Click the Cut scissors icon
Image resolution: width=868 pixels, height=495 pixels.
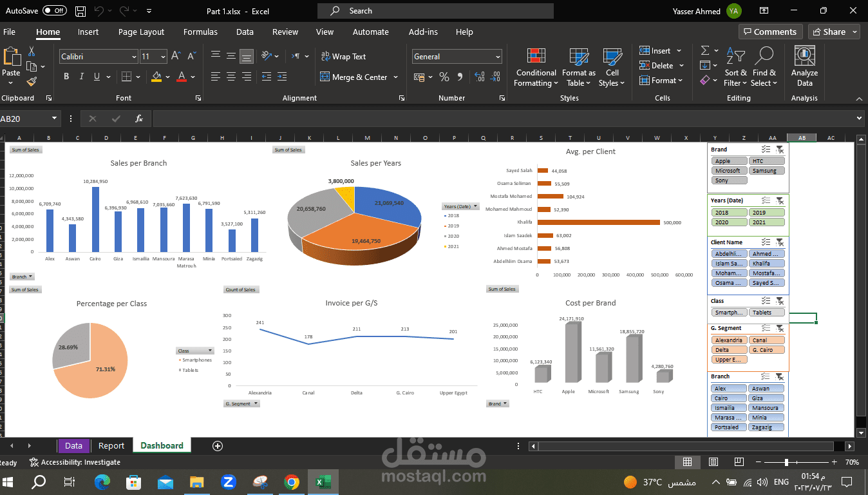(x=32, y=52)
